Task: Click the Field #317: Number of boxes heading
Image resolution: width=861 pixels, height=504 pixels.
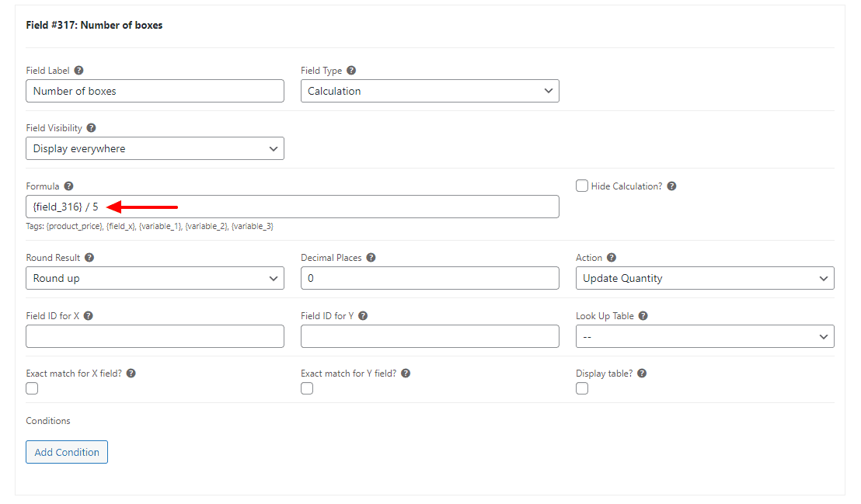Action: pos(95,26)
